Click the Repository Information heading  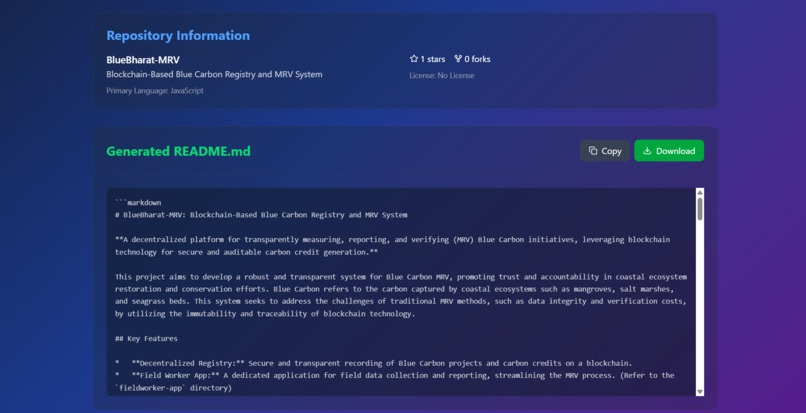click(178, 35)
